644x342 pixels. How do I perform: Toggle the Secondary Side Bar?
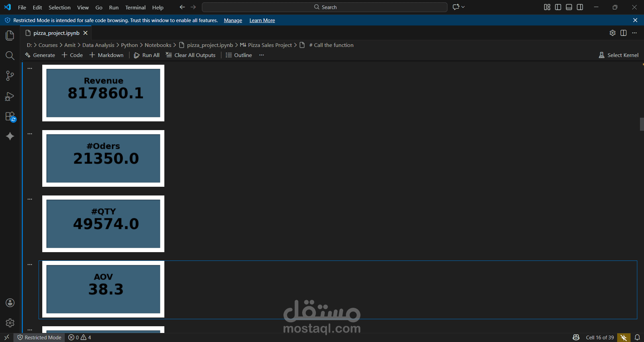(580, 7)
